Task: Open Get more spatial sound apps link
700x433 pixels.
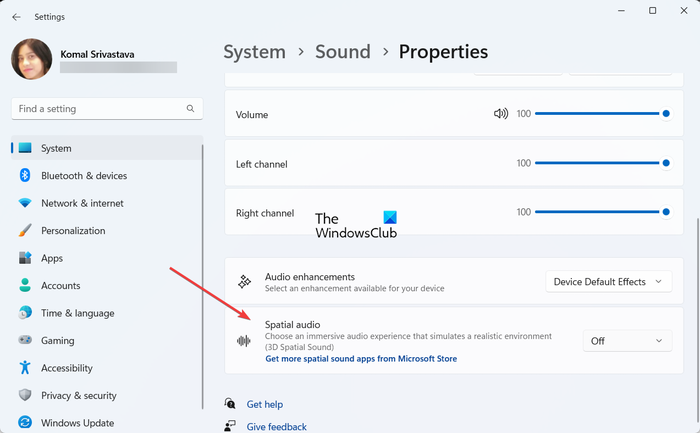Action: 361,358
